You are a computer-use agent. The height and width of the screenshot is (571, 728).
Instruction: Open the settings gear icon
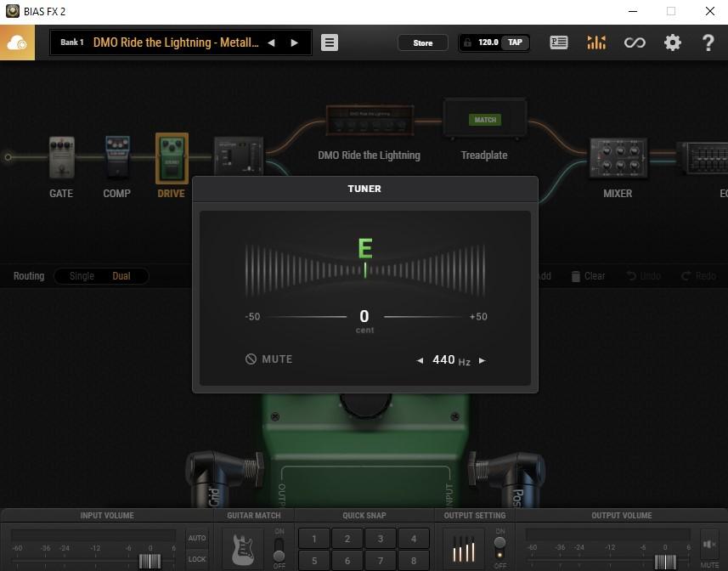click(672, 42)
